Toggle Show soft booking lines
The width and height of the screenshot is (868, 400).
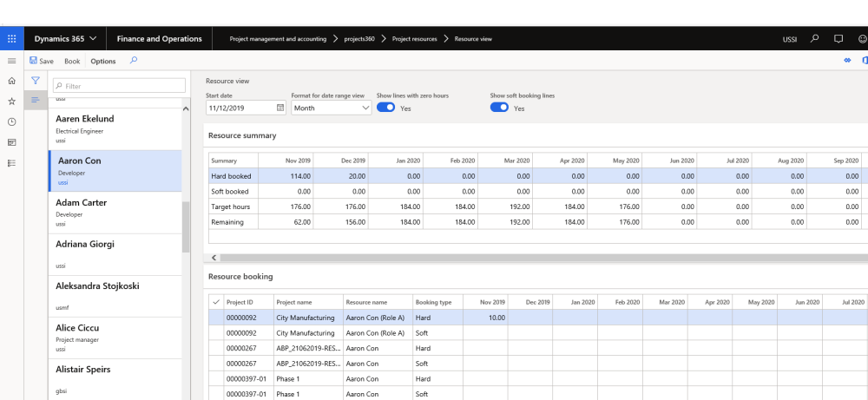pos(499,108)
